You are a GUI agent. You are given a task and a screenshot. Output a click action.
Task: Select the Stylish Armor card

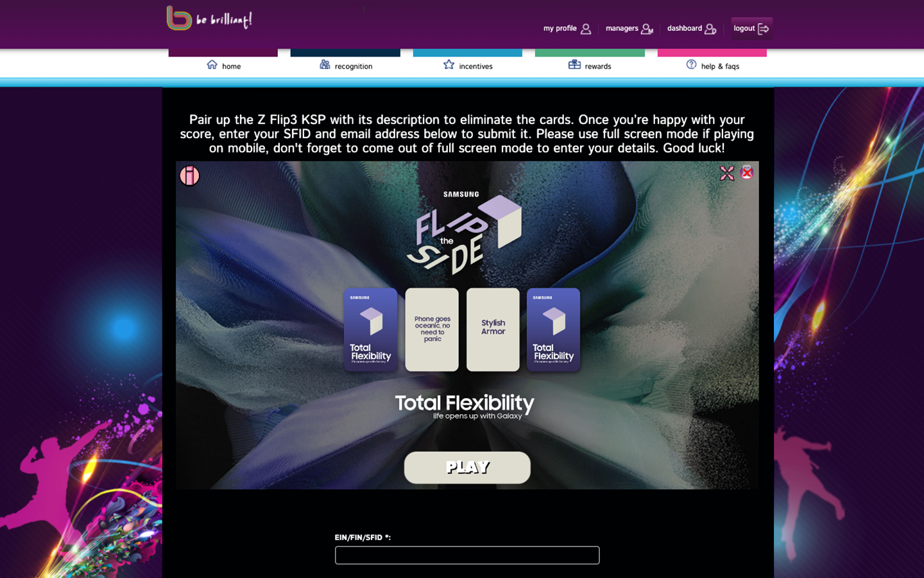click(493, 329)
